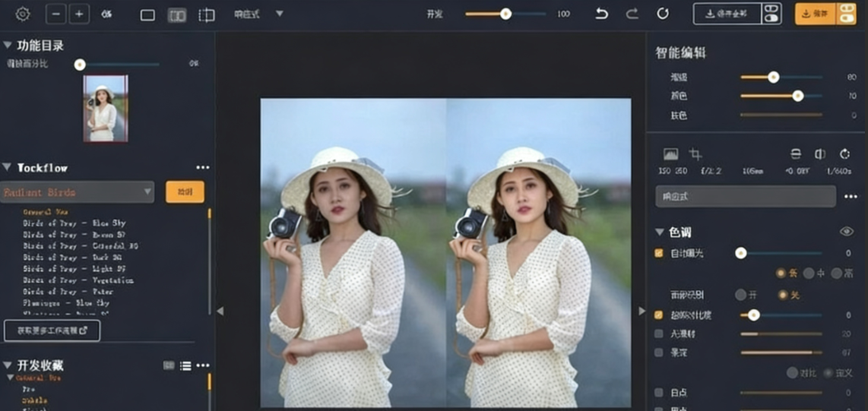Image resolution: width=868 pixels, height=411 pixels.
Task: Open the Workflow panel three-dots menu
Action: (x=202, y=167)
